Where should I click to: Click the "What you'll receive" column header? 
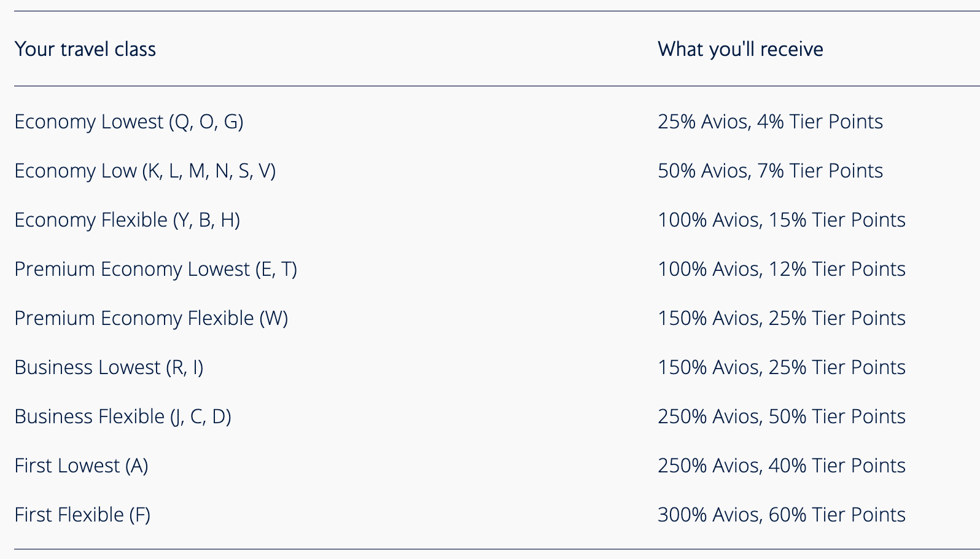pos(740,49)
